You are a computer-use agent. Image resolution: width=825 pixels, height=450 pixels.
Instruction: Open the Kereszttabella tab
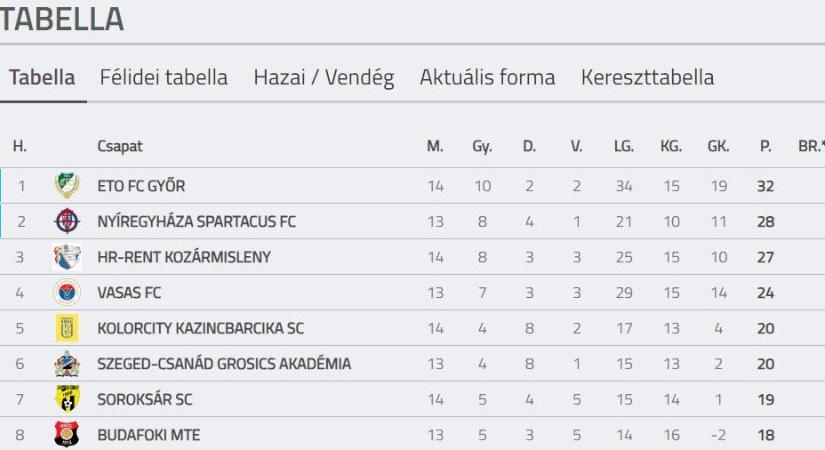tap(647, 77)
